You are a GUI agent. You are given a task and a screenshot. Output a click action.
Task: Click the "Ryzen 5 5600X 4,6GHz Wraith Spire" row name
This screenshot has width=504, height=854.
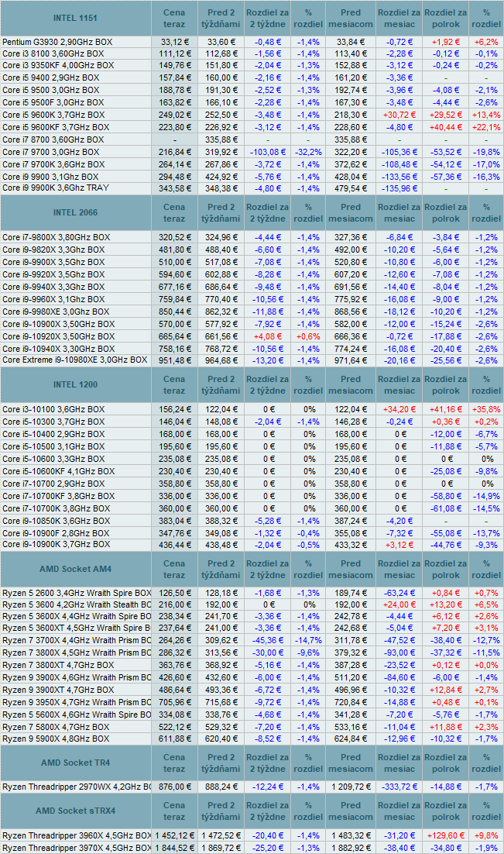pos(76,715)
